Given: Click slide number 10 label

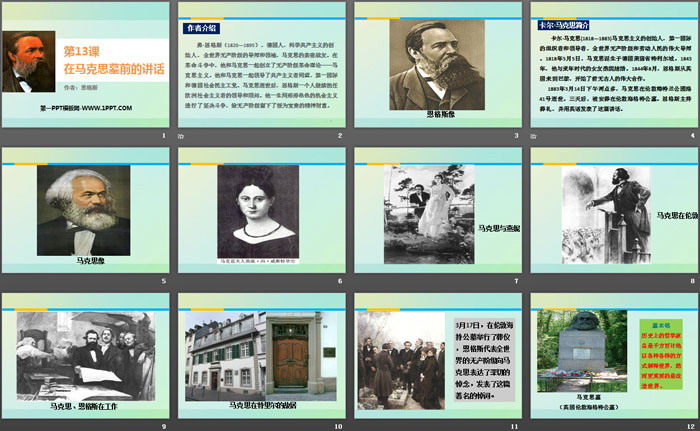Looking at the screenshot, I should pos(338,427).
